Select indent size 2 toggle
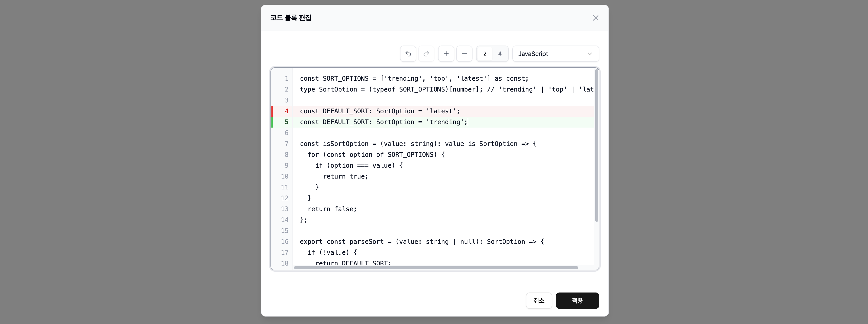The image size is (868, 324). click(x=485, y=54)
